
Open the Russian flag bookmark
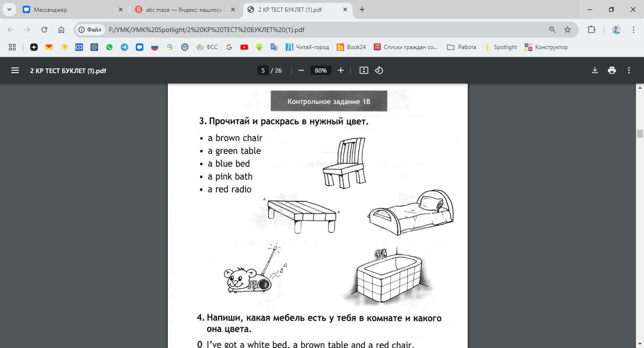(155, 47)
